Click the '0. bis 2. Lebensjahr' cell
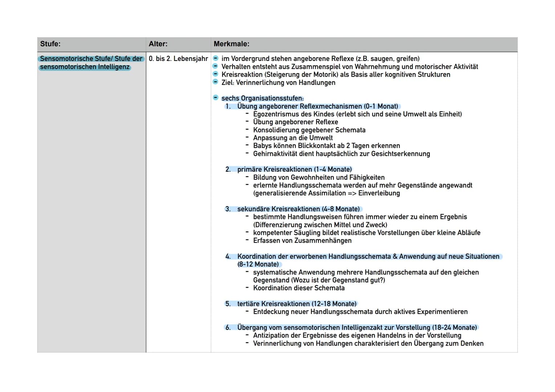This screenshot has width=555, height=392. [x=178, y=58]
